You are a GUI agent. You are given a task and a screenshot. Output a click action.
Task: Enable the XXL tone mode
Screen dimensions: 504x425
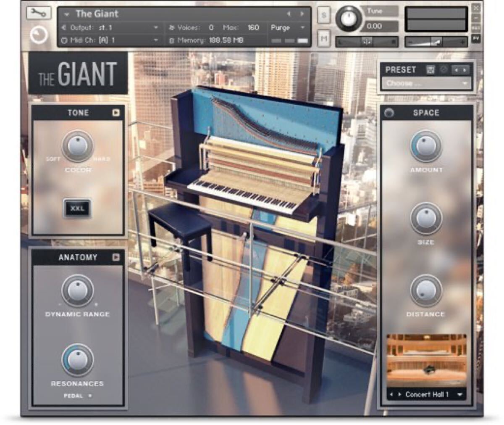[x=78, y=208]
